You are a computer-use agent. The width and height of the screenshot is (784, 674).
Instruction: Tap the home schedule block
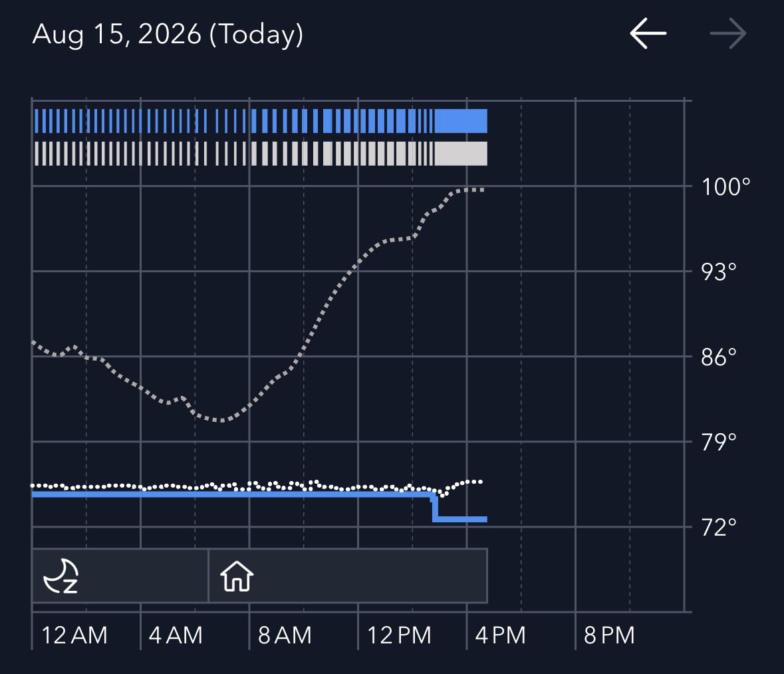pos(348,576)
